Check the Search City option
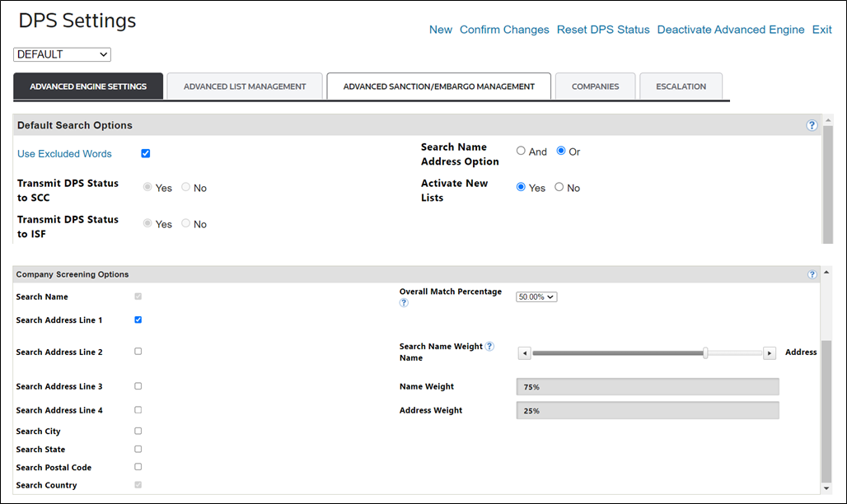 tap(138, 431)
